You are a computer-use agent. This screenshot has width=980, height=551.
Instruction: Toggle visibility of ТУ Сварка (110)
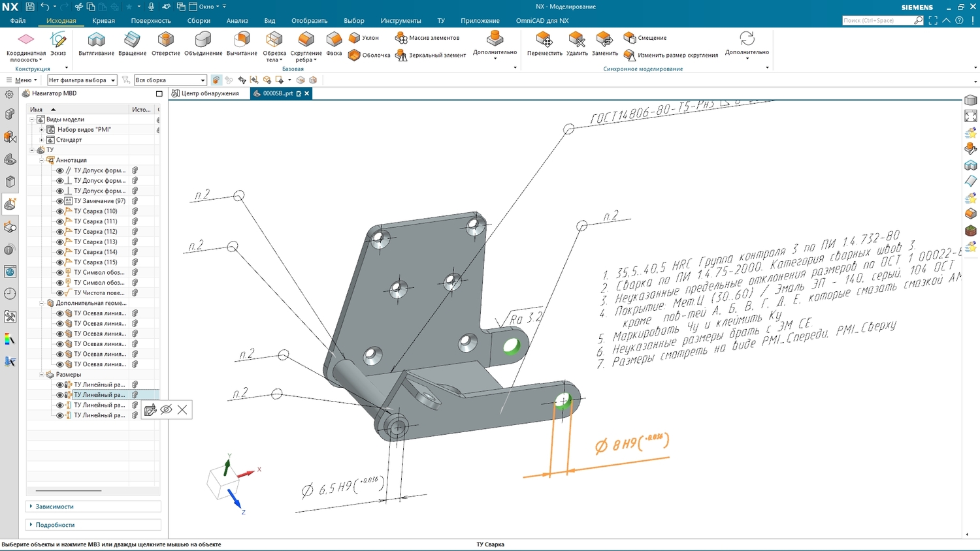[60, 212]
